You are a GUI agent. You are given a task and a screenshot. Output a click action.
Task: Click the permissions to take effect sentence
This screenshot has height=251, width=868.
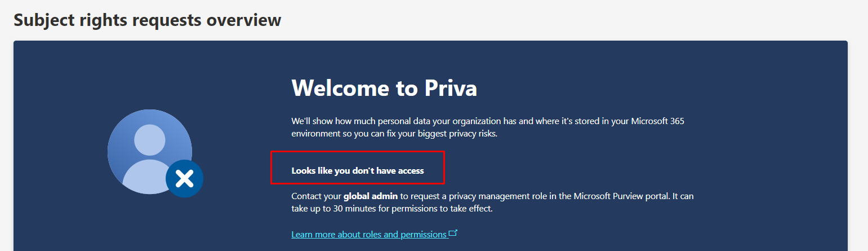coord(445,209)
